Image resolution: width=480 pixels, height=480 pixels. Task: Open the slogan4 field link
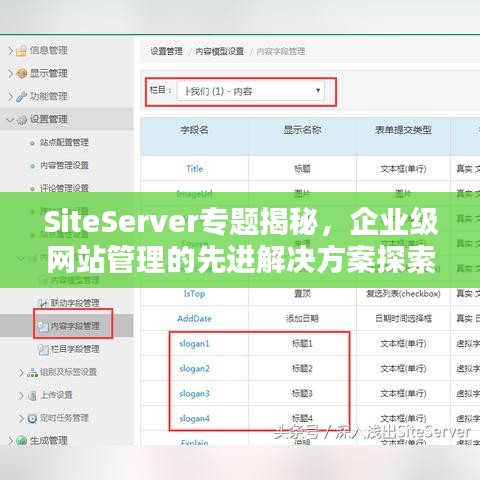point(194,419)
